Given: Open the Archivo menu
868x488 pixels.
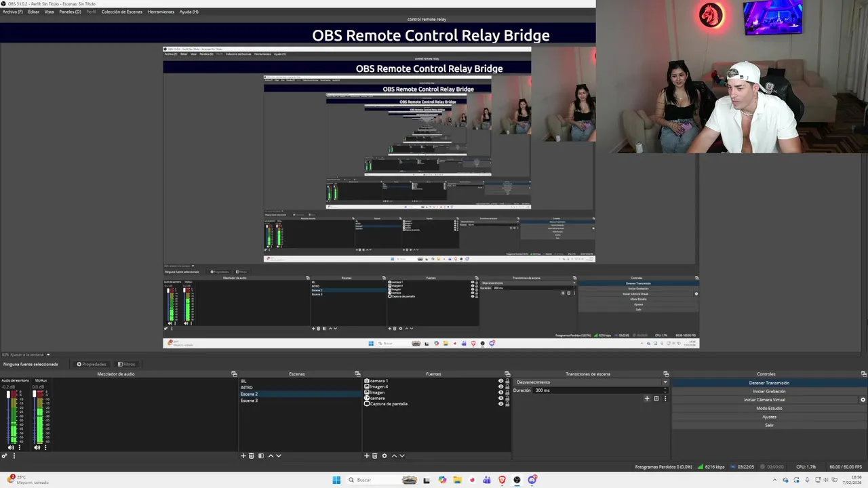Looking at the screenshot, I should [12, 12].
